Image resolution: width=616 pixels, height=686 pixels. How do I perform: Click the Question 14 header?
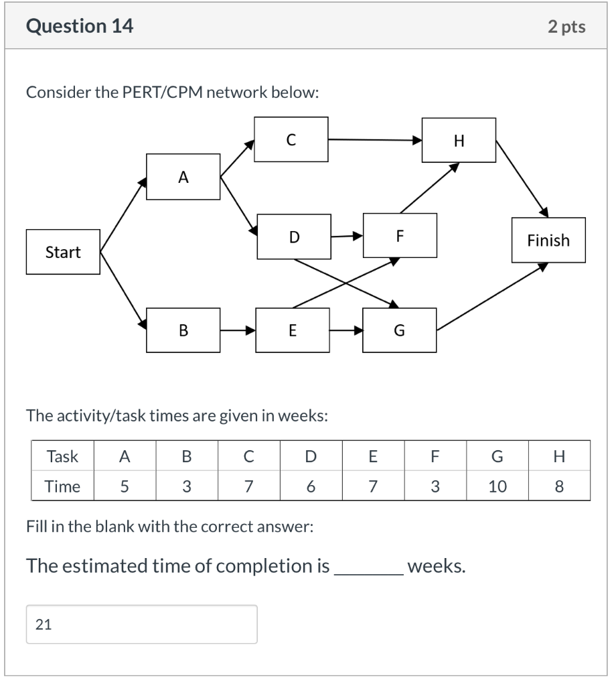80,25
